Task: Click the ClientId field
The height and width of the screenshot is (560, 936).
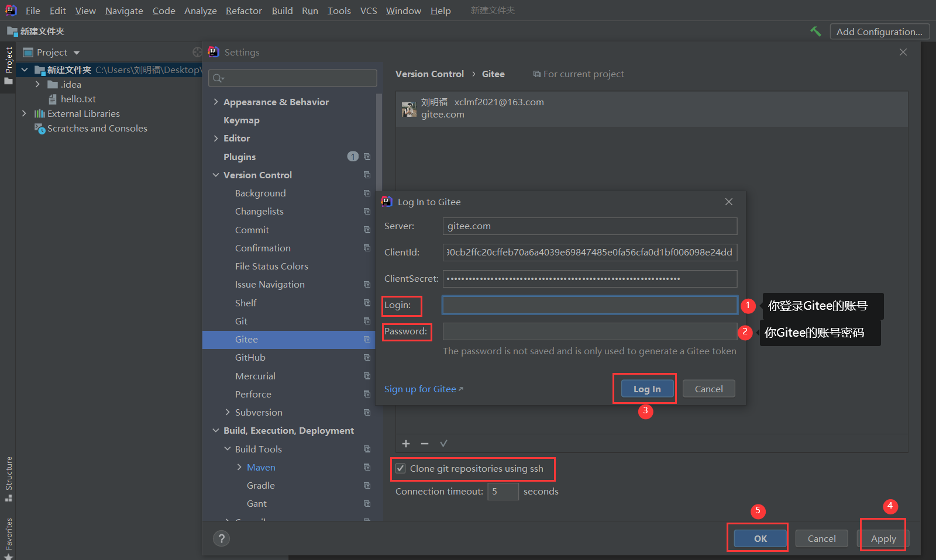Action: coord(590,253)
